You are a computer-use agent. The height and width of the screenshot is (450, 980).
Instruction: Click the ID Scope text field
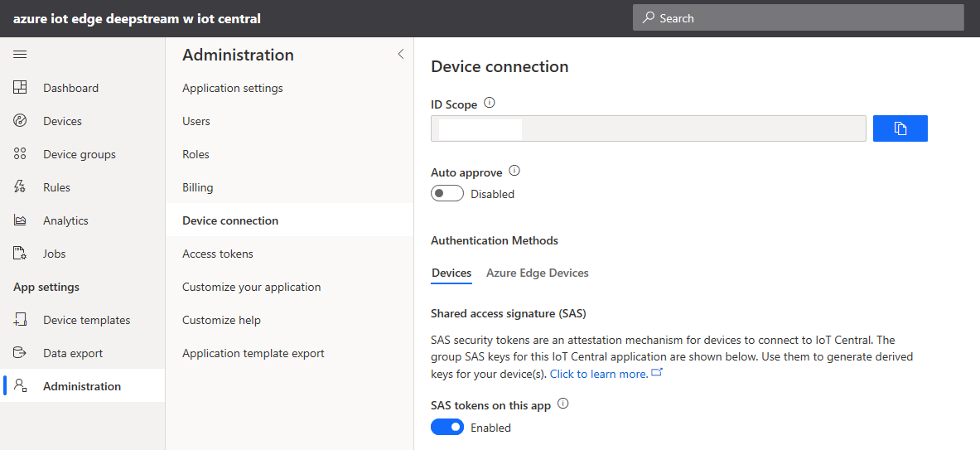(648, 128)
